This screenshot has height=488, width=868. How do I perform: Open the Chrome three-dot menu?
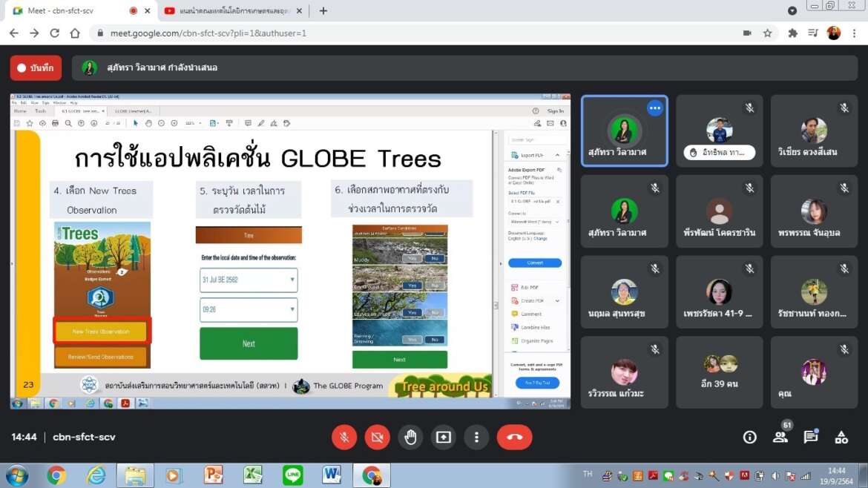(855, 33)
